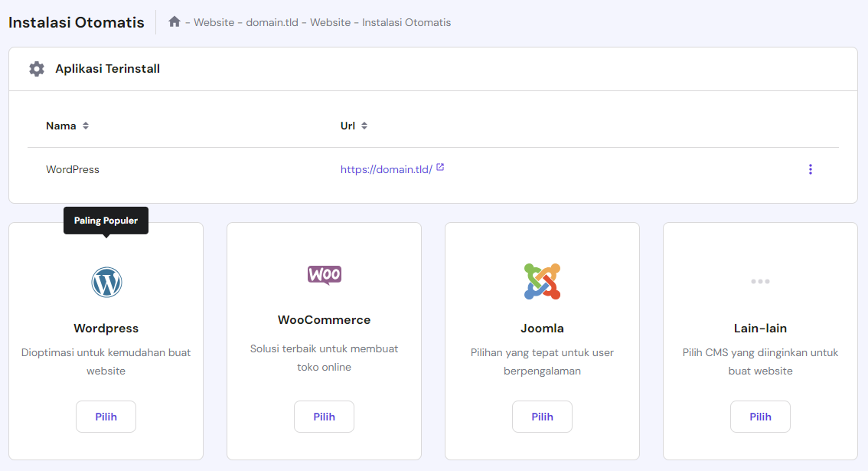
Task: Click Pilih on the Lain-lain card
Action: (x=760, y=416)
